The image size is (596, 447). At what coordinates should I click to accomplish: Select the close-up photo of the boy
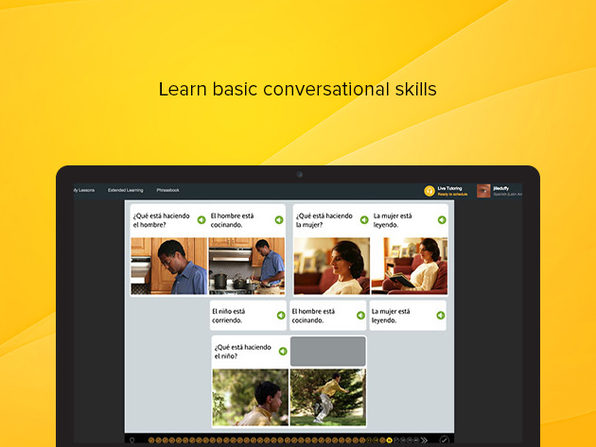tap(250, 397)
